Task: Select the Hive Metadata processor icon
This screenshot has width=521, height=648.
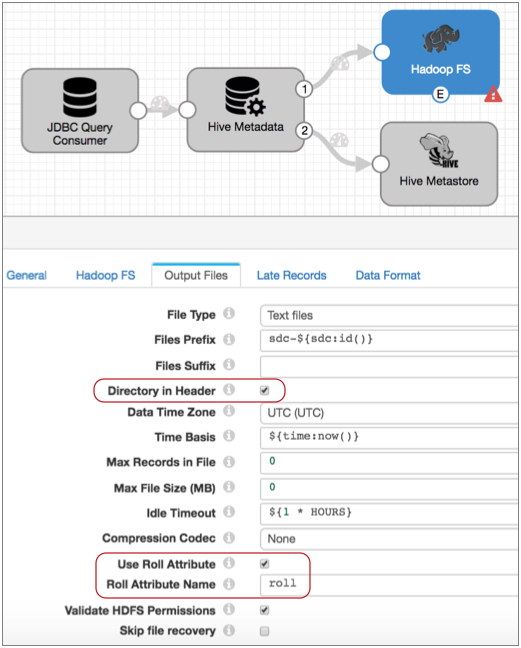Action: click(x=245, y=96)
